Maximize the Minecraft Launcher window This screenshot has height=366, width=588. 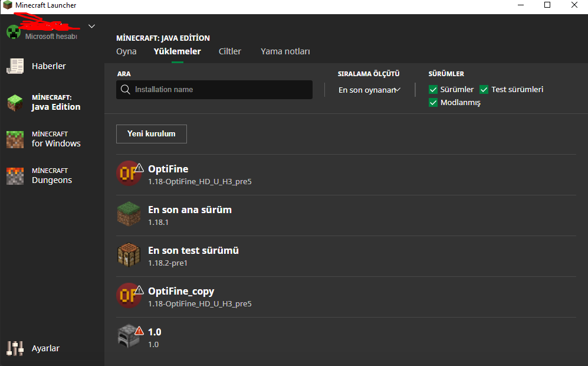[x=547, y=5]
